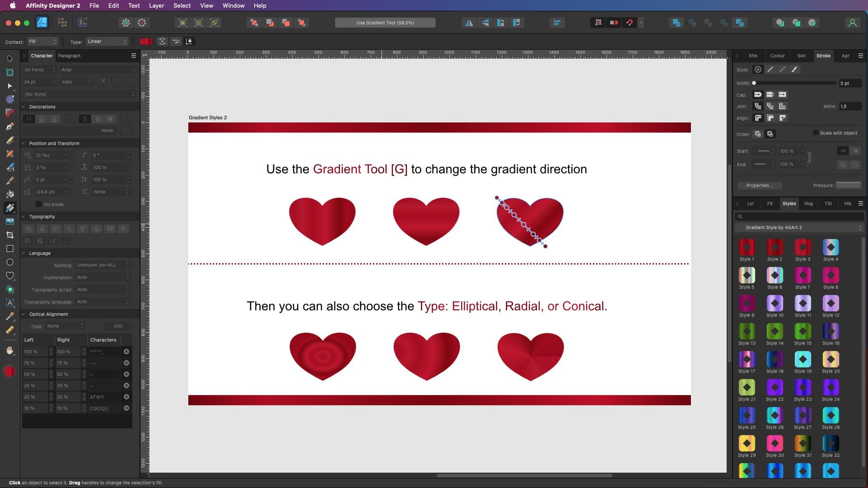The width and height of the screenshot is (868, 488).
Task: Open the Layer menu
Action: (x=156, y=5)
